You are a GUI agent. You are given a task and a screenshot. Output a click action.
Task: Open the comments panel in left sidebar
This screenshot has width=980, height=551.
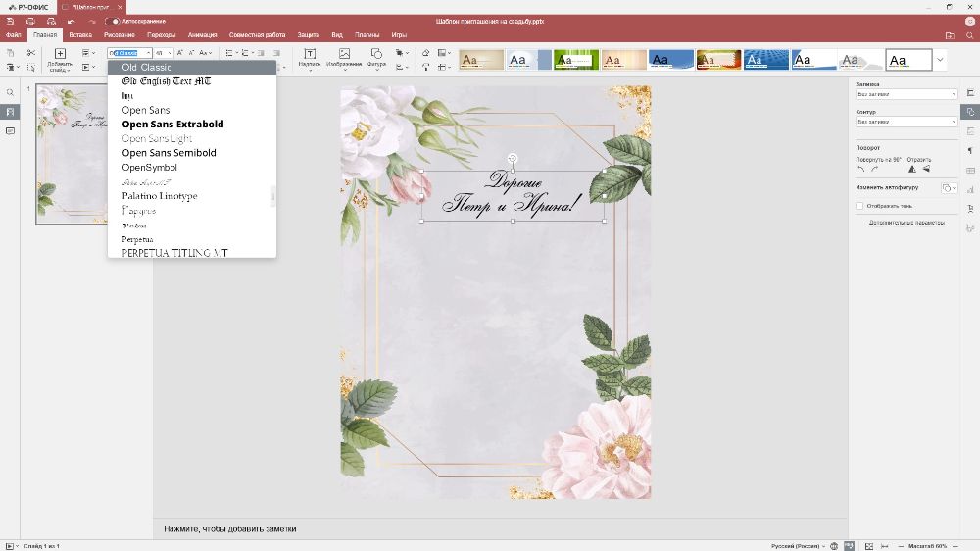(10, 131)
